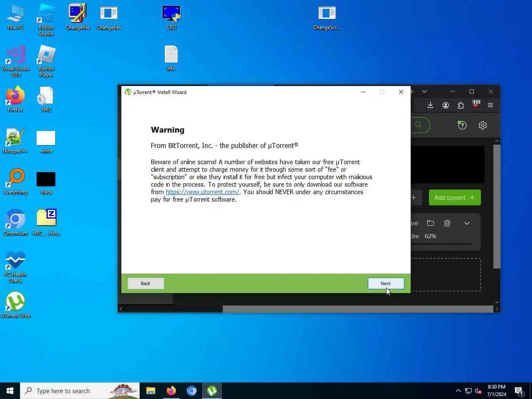The width and height of the screenshot is (532, 399).
Task: Click the muted volume tray icon
Action: (478, 391)
